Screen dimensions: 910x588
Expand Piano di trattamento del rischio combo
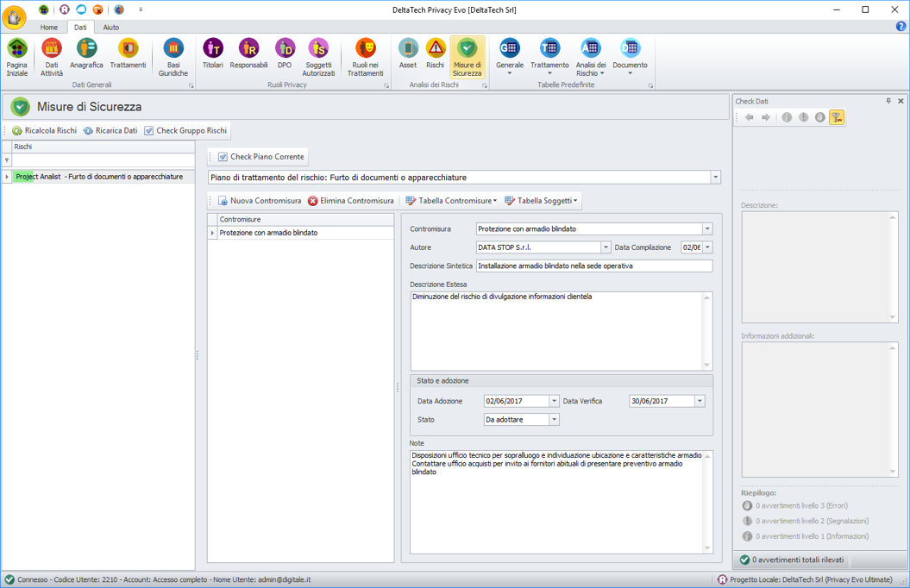(716, 178)
